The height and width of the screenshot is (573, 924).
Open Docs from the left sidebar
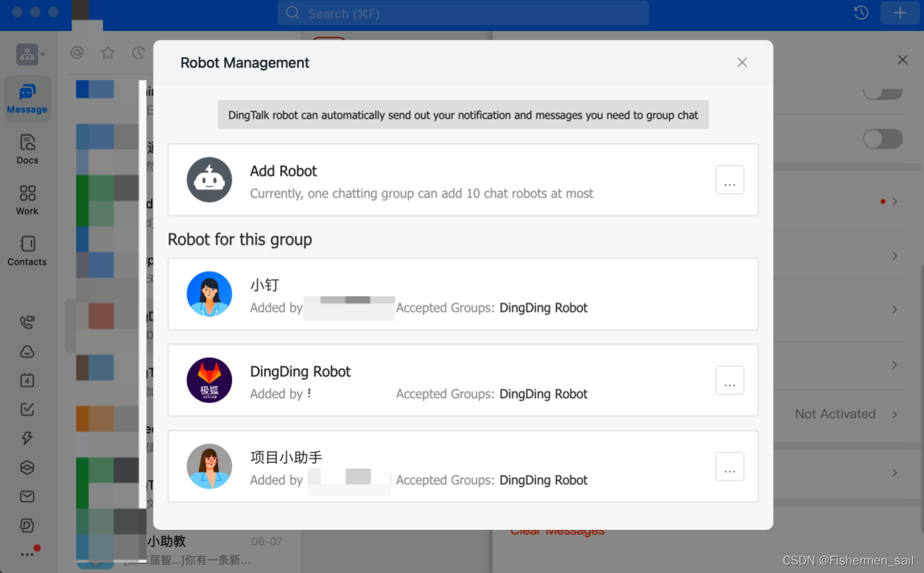click(27, 149)
